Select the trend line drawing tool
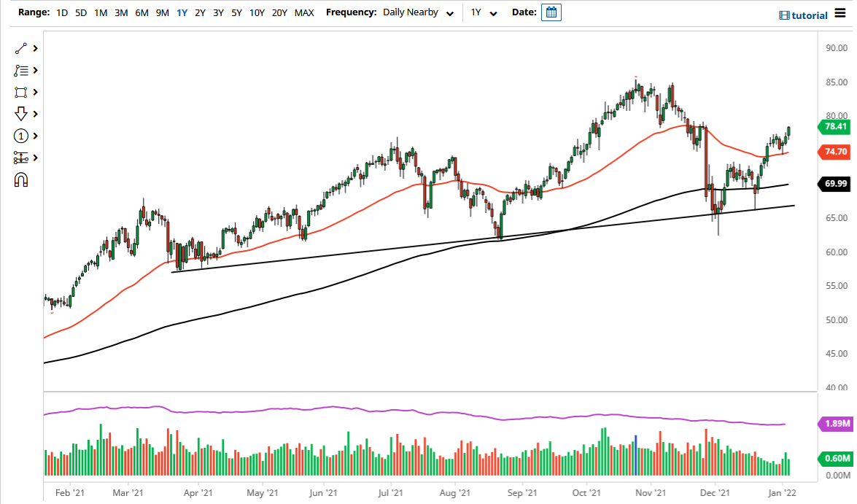This screenshot has height=504, width=857. (x=20, y=48)
